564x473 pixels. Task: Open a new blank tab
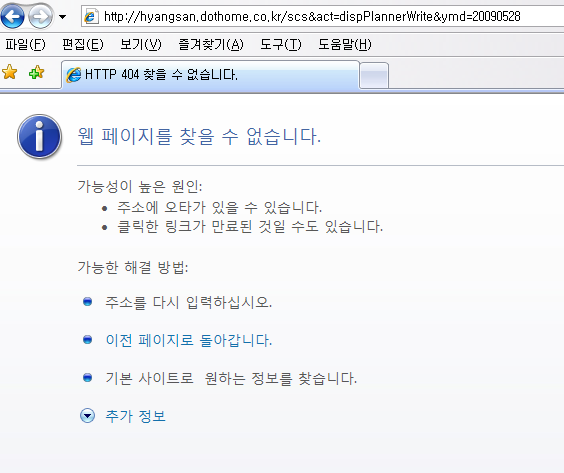pos(374,76)
